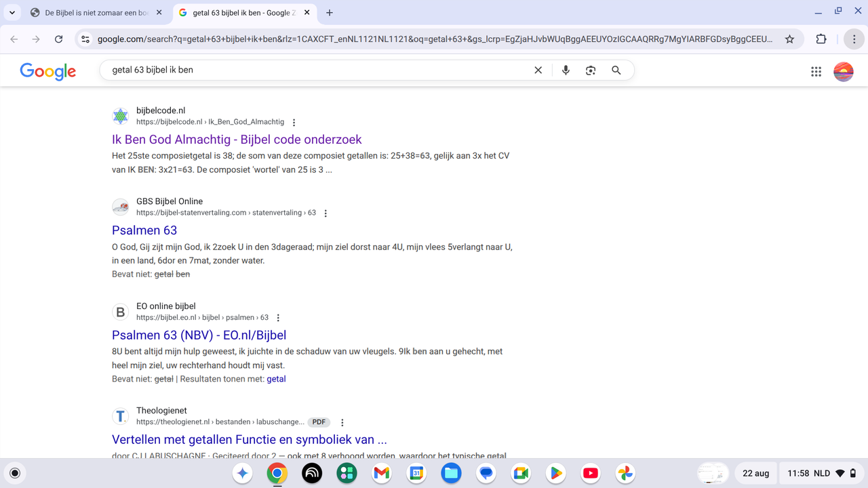The width and height of the screenshot is (868, 488).
Task: Click the 'Theologienet' site name
Action: pos(161,411)
